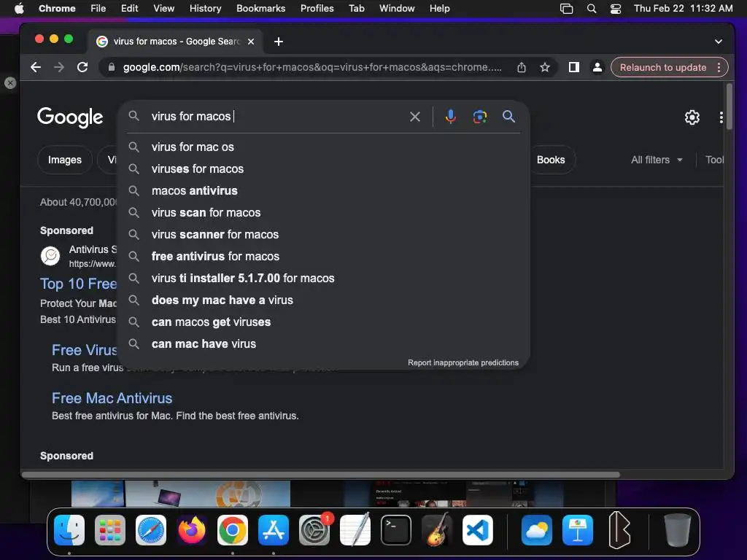Image resolution: width=747 pixels, height=560 pixels.
Task: Expand the tab search chevron
Action: tap(719, 42)
